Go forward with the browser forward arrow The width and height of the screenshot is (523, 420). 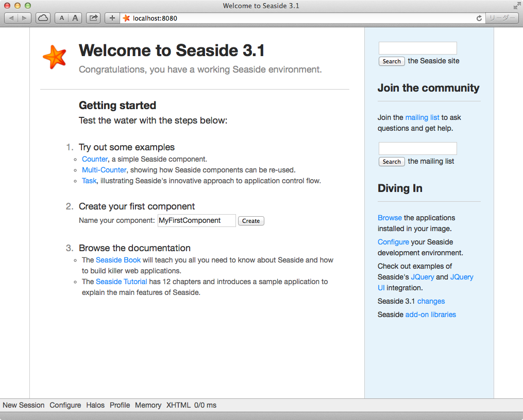24,18
